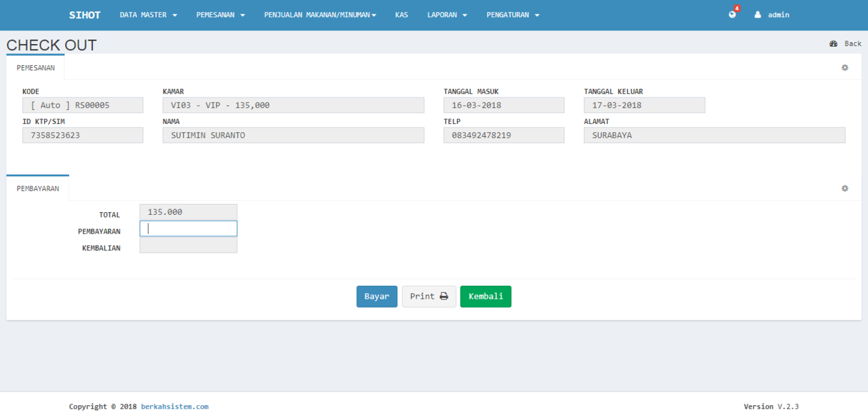Open the PEMESANAN dropdown in the navbar
Screen dimensions: 868x418
(220, 14)
